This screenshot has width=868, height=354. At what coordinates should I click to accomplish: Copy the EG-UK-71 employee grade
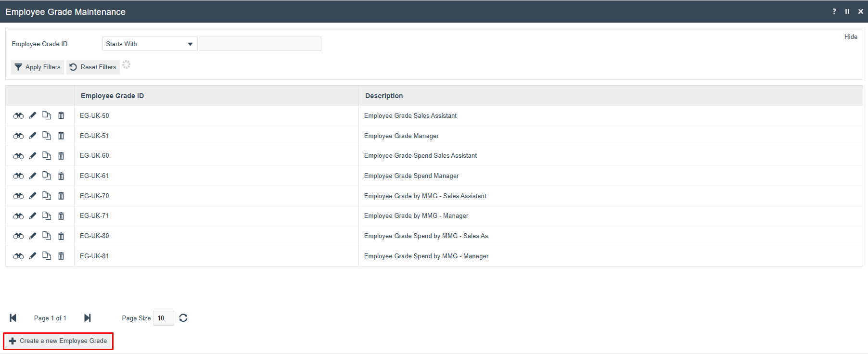coord(47,215)
